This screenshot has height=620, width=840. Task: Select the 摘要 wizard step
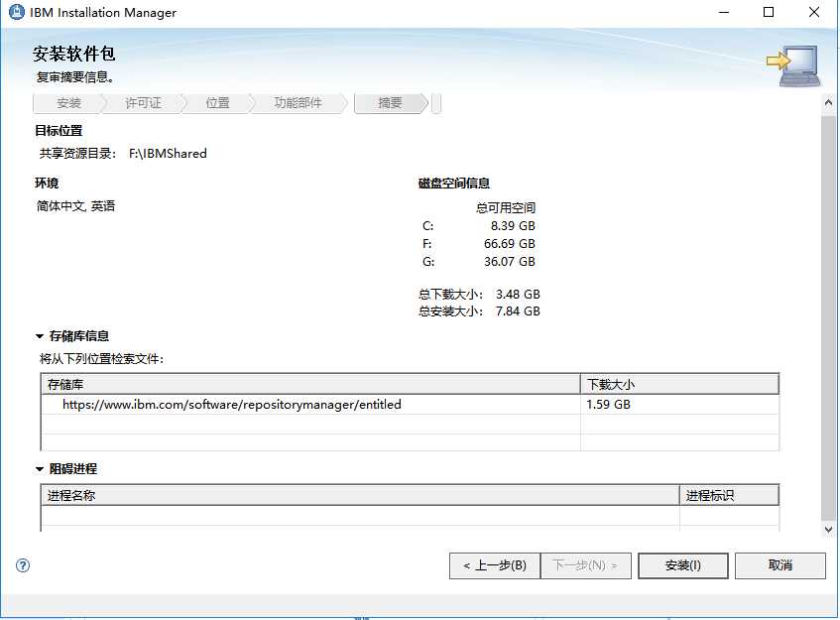tap(390, 103)
